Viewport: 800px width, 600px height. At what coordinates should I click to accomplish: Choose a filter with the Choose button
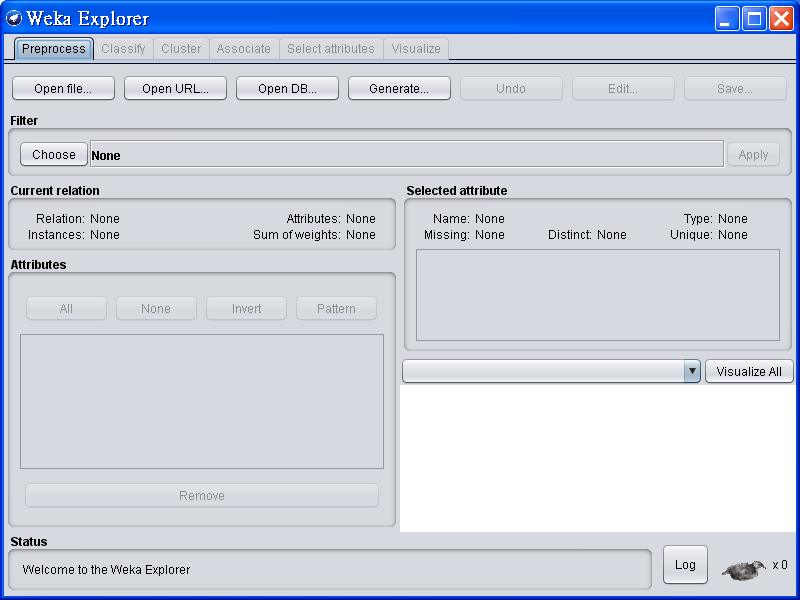54,154
